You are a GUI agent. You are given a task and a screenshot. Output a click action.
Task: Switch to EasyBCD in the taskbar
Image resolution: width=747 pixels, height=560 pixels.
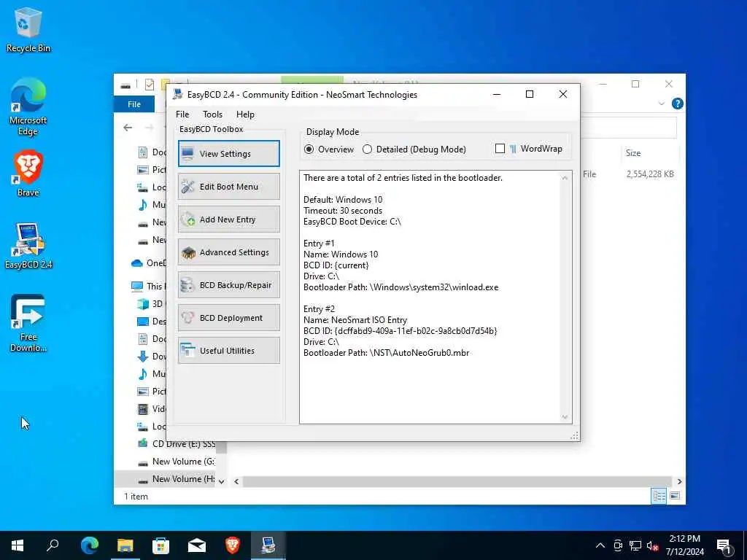(268, 545)
